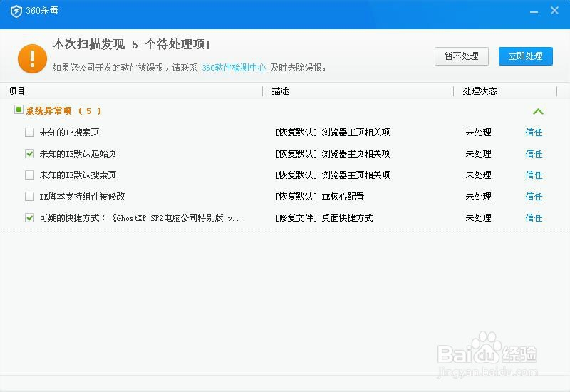Select the IE脚本支持组件被修改 row text
Screen dimensions: 570x392
82,197
